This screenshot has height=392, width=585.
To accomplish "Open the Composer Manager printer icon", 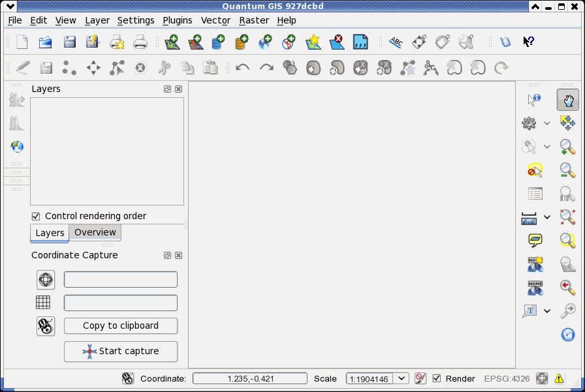I will point(140,42).
